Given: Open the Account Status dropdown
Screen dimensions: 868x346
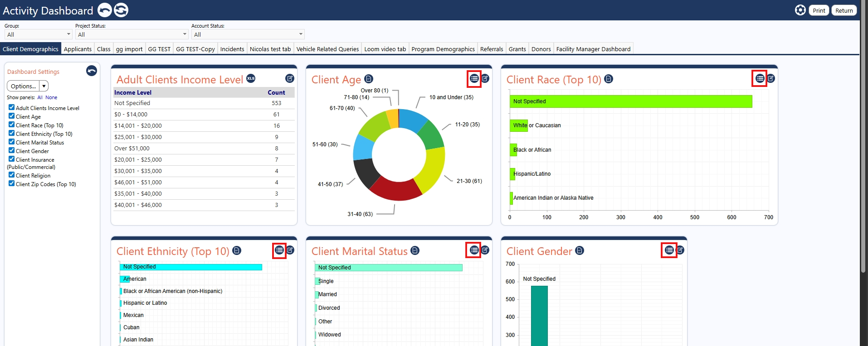Looking at the screenshot, I should pos(248,34).
